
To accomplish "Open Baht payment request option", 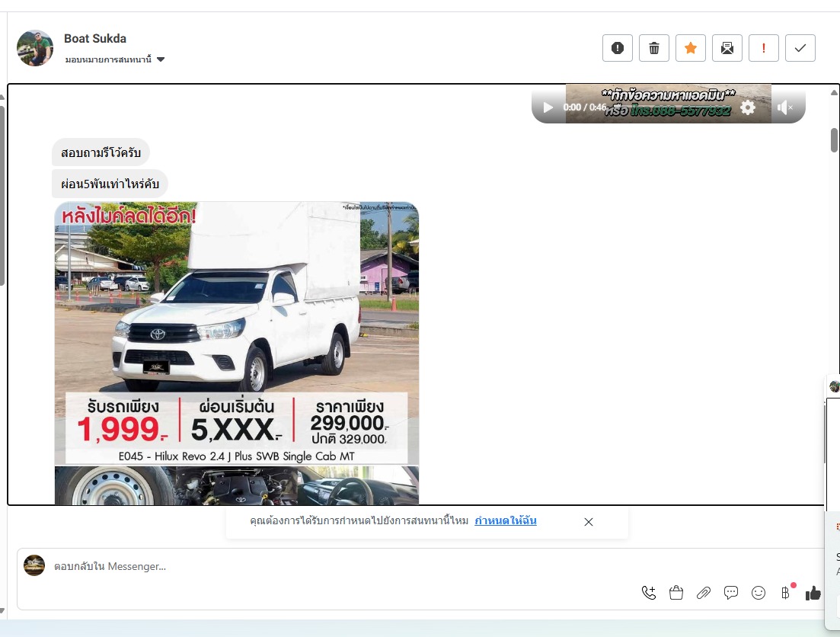I will [x=785, y=593].
